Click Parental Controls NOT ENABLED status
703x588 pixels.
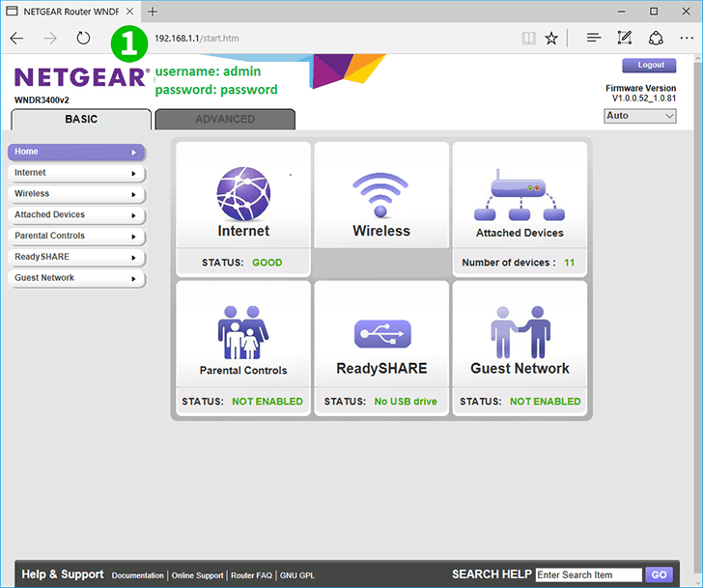[x=267, y=402]
